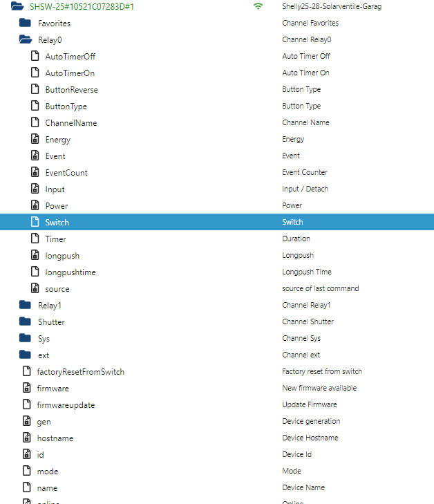Click the locked file icon beside hostname
The image size is (434, 504).
click(27, 438)
